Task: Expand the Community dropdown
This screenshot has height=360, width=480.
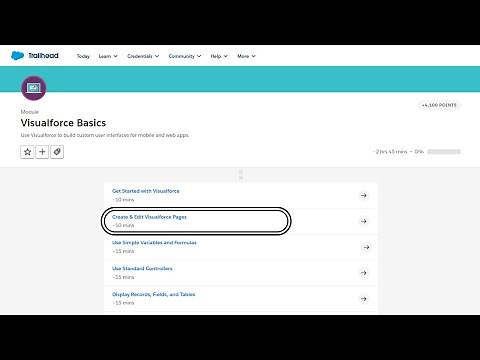Action: pos(185,56)
